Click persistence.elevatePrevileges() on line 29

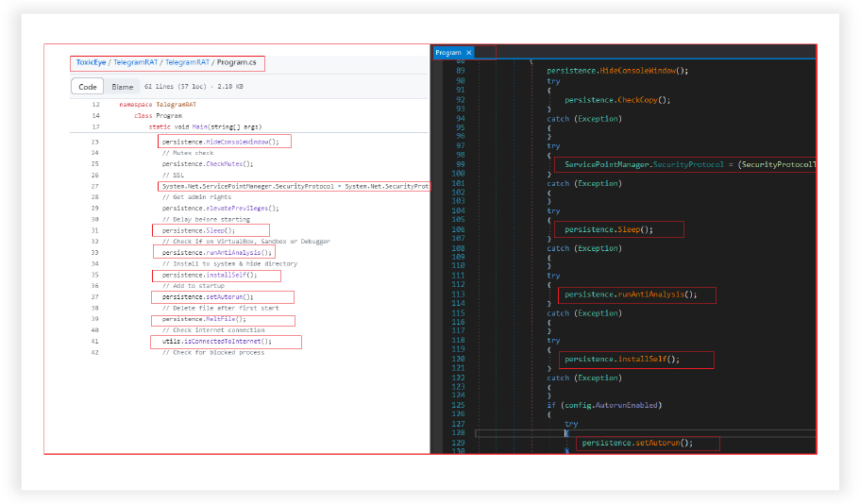tap(221, 209)
